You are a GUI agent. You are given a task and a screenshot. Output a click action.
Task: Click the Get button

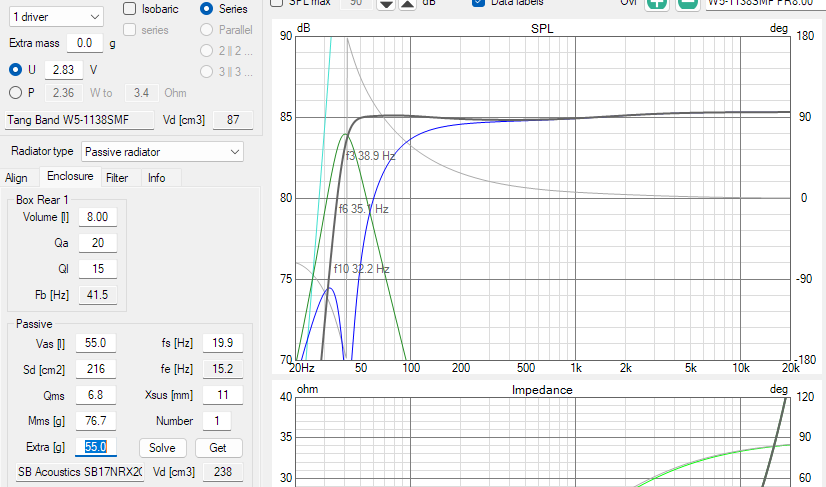pos(218,448)
